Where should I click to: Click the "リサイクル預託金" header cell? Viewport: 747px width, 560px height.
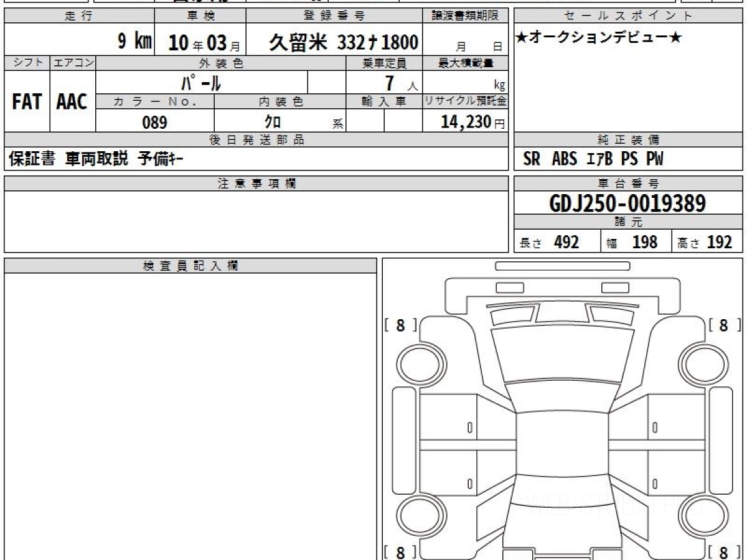click(x=466, y=101)
